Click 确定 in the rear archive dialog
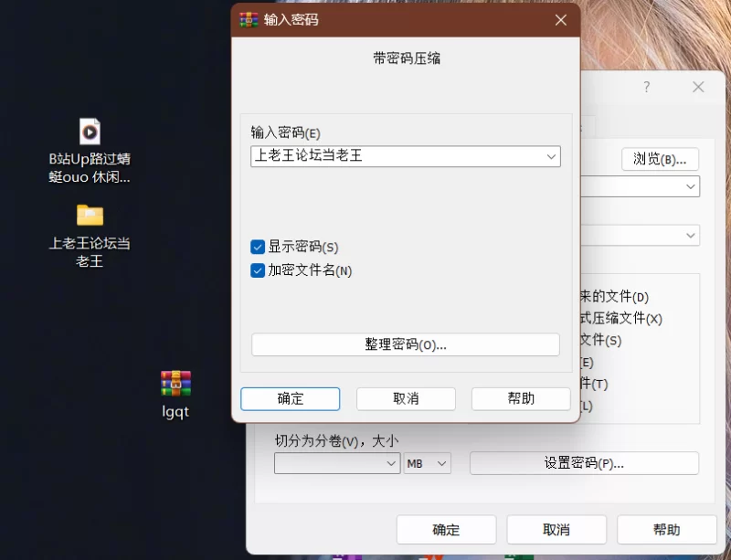The height and width of the screenshot is (560, 731). tap(446, 530)
